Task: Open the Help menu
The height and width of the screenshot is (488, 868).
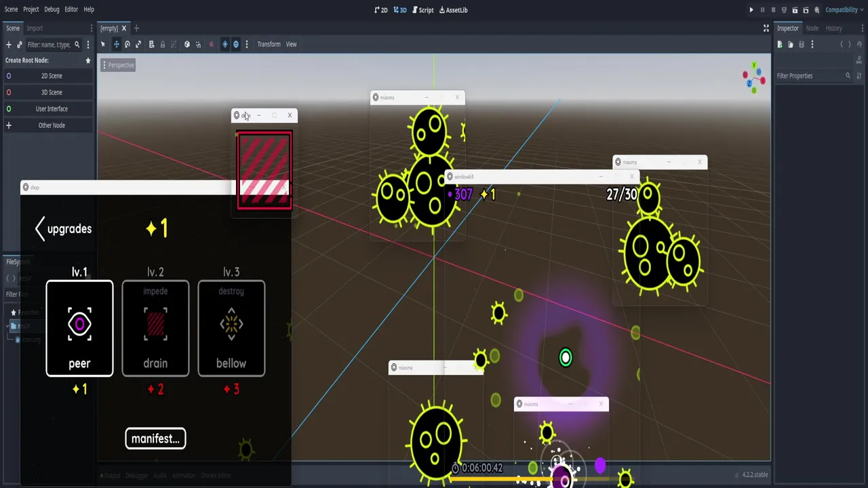Action: click(x=89, y=9)
